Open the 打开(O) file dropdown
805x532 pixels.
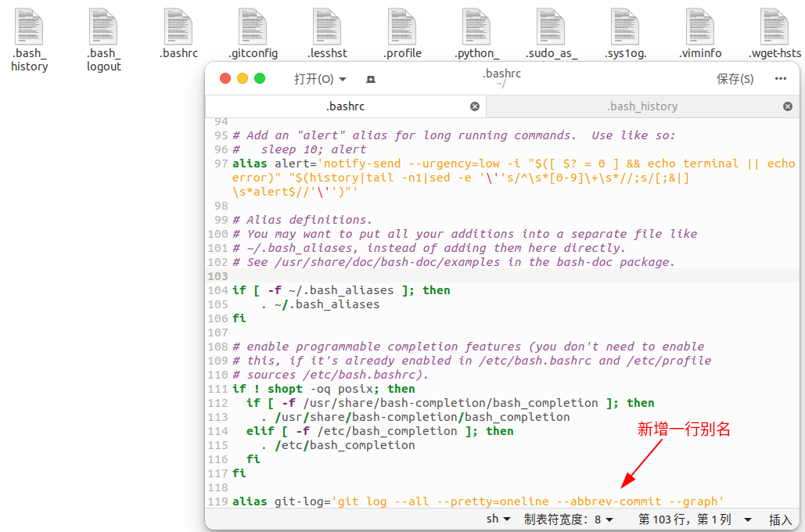pos(320,79)
